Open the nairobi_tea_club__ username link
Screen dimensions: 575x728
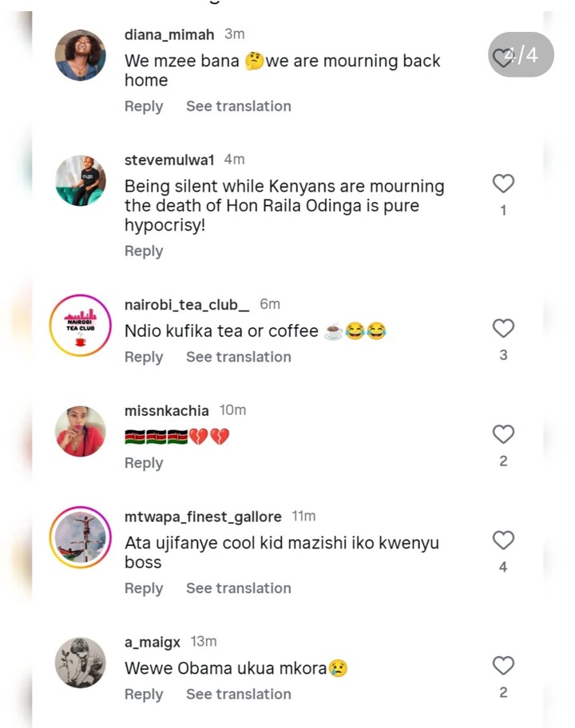click(x=187, y=304)
